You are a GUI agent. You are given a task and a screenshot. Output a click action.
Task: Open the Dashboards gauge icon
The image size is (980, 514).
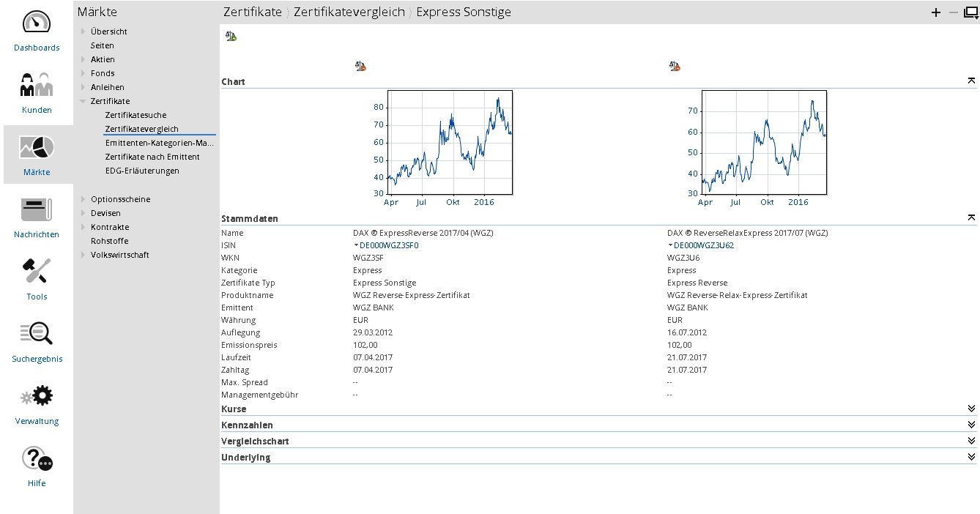click(37, 23)
